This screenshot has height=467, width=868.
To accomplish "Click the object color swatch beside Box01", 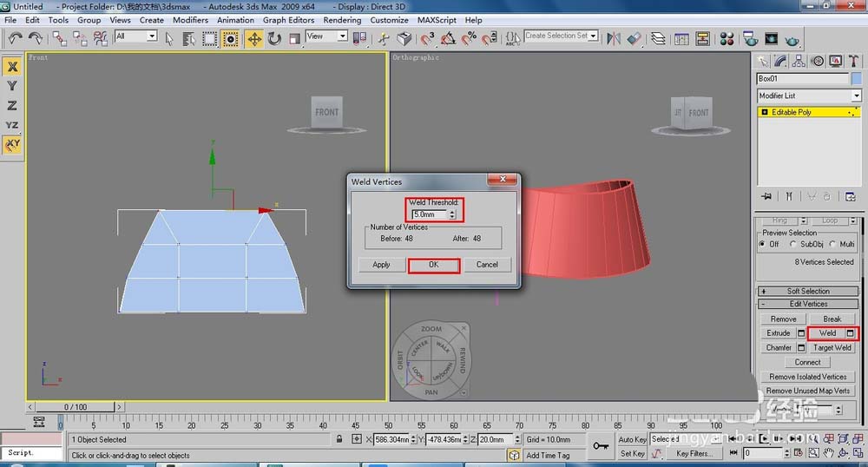I will tap(857, 79).
